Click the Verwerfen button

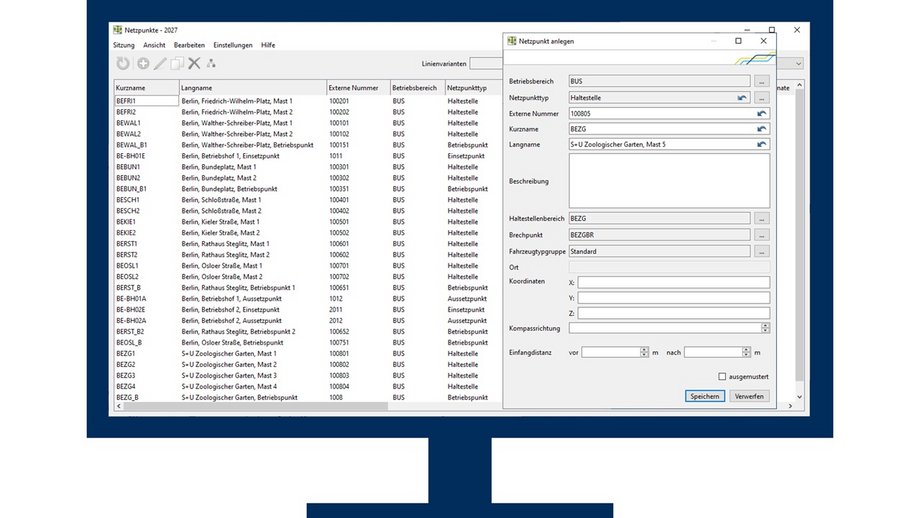pos(750,396)
